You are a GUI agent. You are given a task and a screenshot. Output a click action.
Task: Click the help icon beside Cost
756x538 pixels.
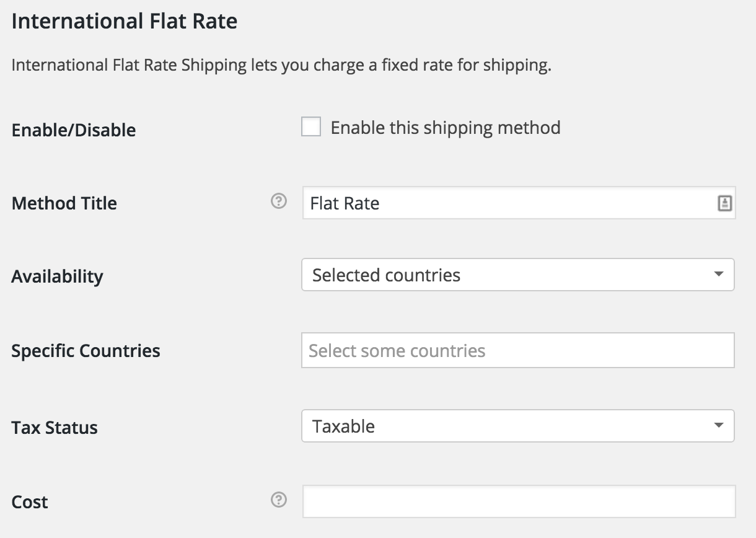click(279, 500)
